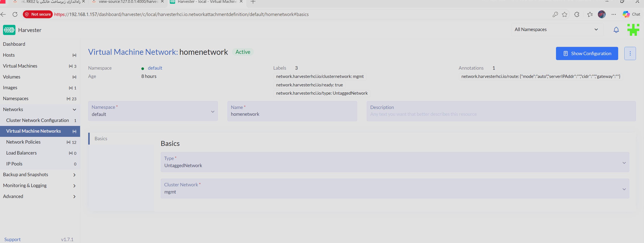Click the password key icon in the address bar
The width and height of the screenshot is (644, 243).
click(555, 14)
